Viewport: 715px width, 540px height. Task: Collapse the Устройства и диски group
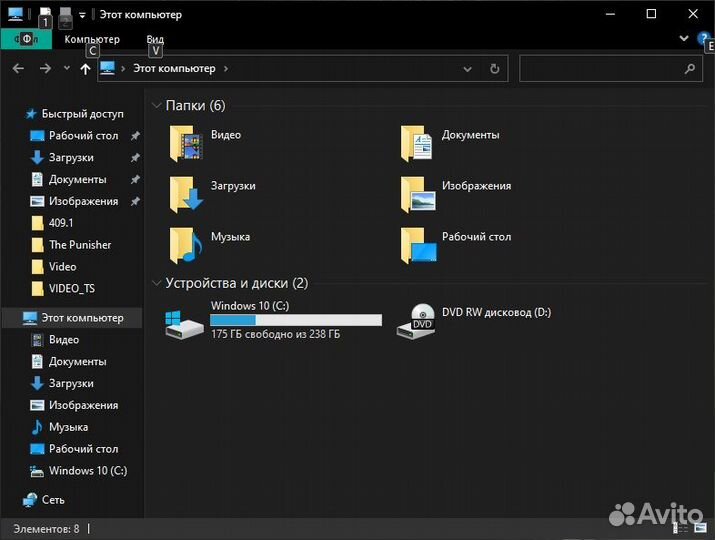click(x=156, y=283)
